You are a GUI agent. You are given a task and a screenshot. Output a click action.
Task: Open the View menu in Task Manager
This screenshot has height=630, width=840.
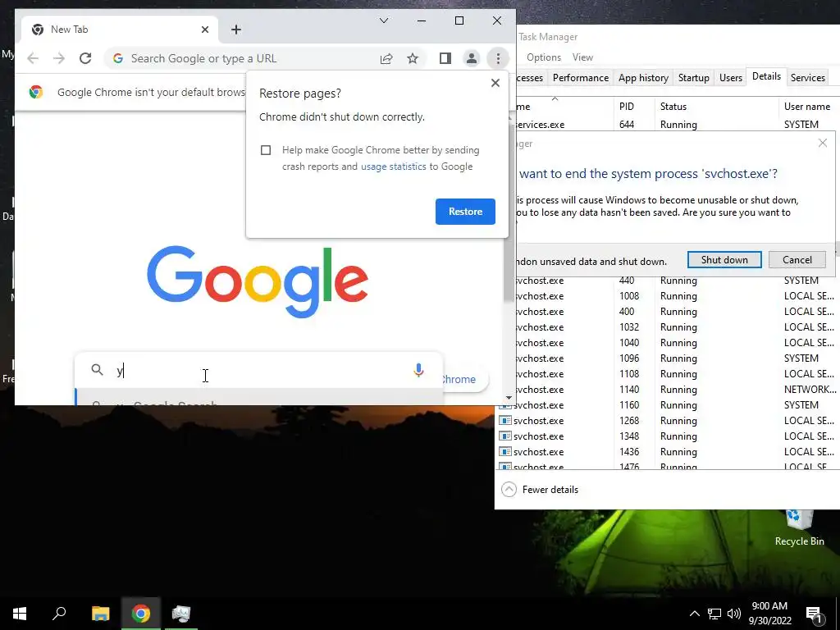582,57
